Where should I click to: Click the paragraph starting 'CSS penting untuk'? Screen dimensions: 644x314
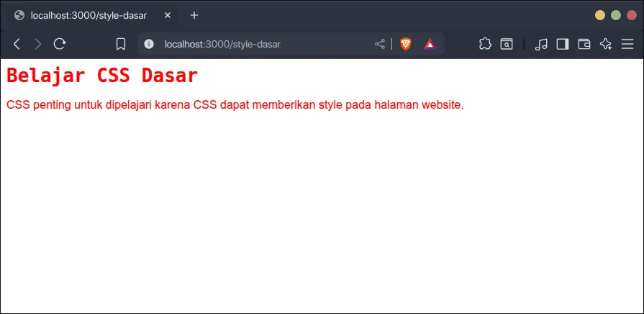point(235,105)
